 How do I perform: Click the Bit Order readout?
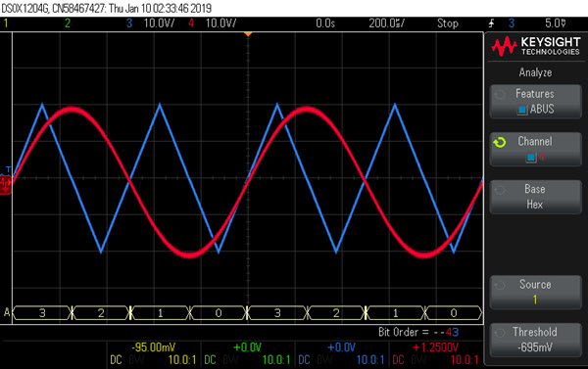click(418, 332)
